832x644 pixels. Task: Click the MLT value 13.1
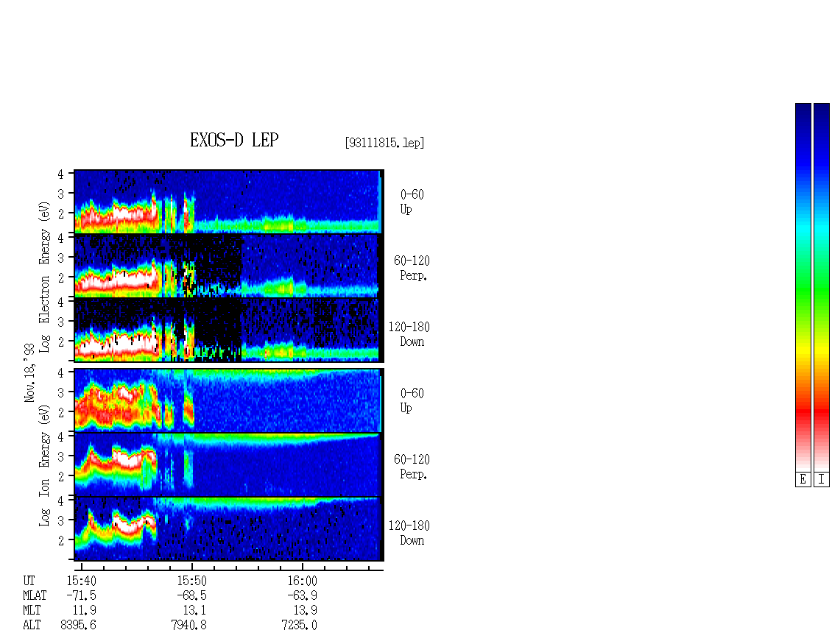194,611
